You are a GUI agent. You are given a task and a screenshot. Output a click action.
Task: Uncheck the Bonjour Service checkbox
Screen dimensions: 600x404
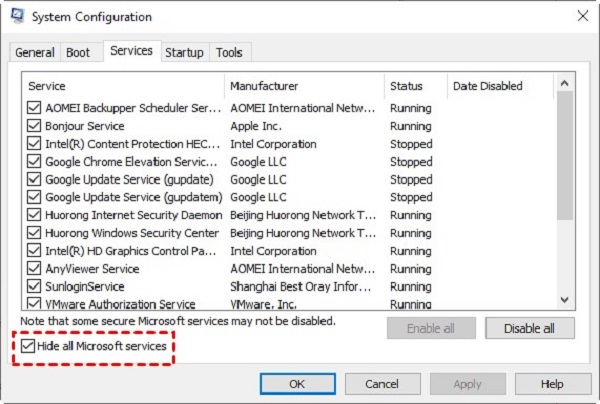(x=34, y=125)
